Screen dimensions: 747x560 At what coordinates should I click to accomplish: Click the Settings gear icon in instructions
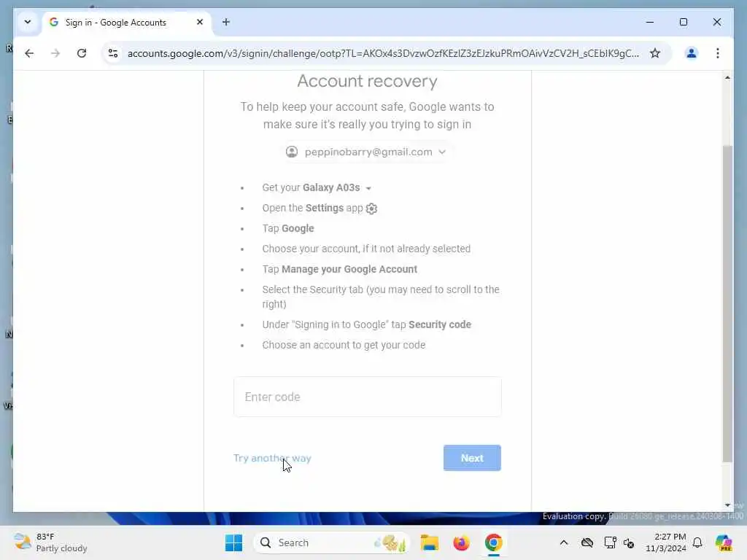pyautogui.click(x=371, y=209)
